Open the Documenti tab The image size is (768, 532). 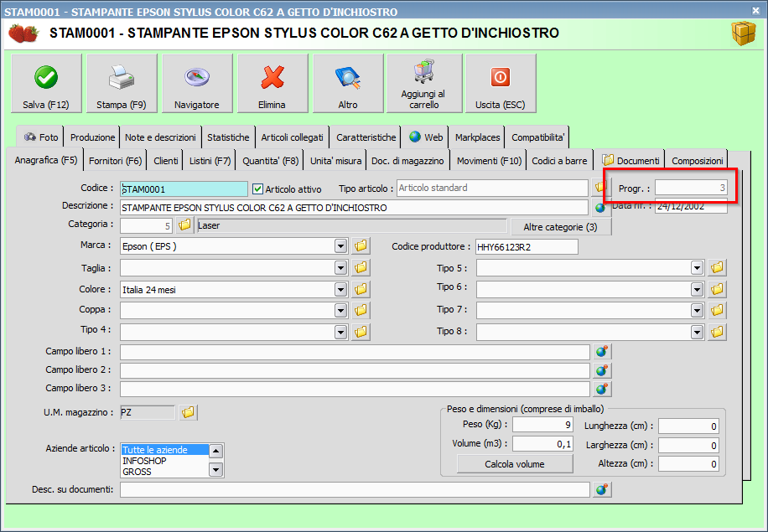tap(630, 161)
